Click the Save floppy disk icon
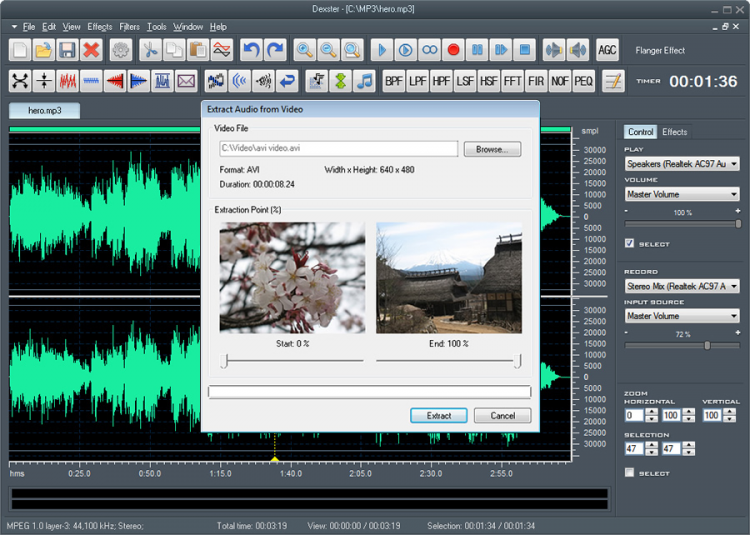 click(68, 49)
